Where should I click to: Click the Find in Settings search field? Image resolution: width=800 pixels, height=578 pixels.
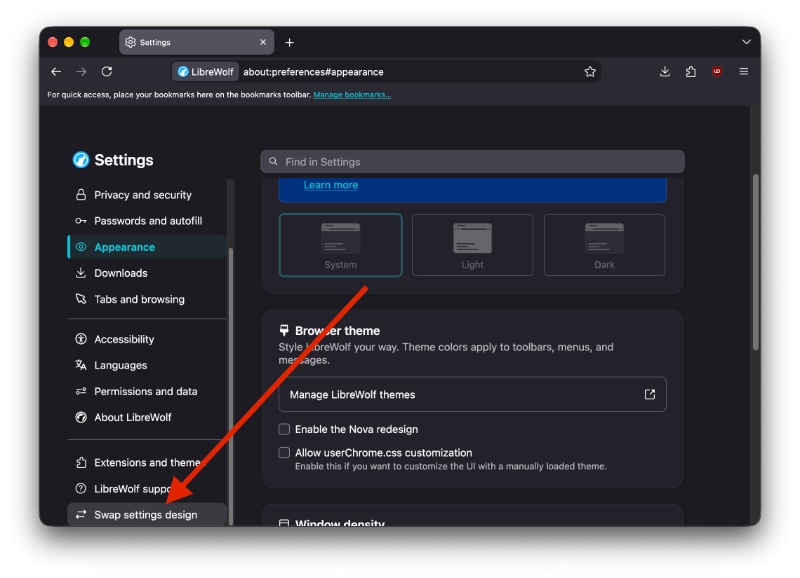point(472,162)
